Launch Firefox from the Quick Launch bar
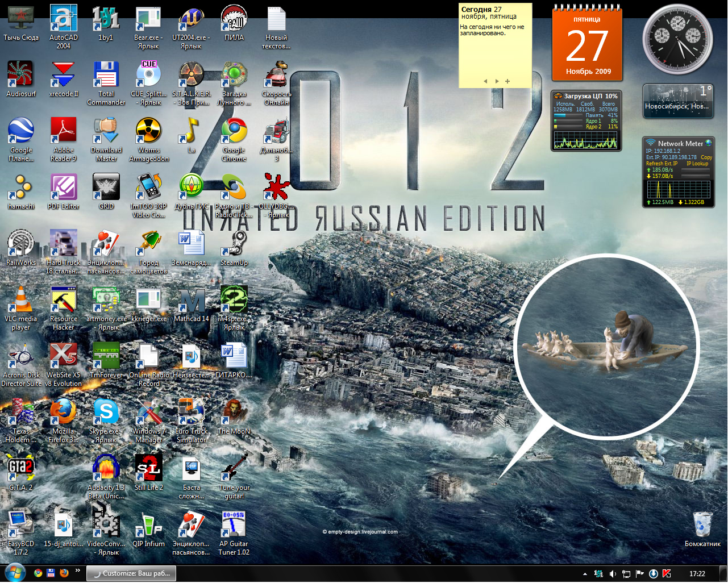 64,573
